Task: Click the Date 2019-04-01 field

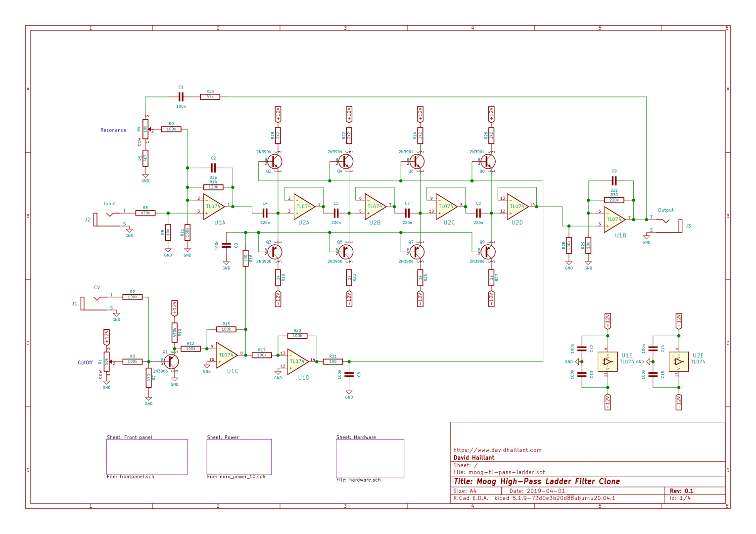Action: [537, 491]
